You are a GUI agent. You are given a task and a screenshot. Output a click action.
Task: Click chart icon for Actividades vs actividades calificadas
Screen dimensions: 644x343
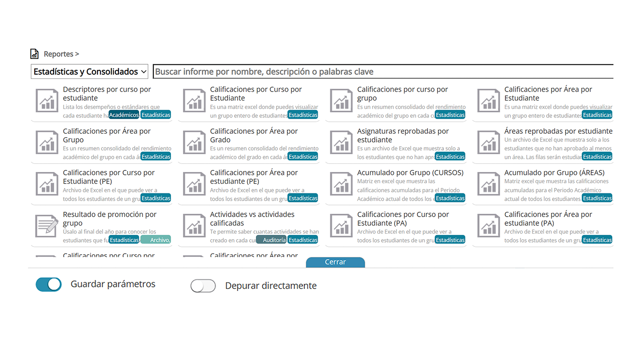point(194,226)
